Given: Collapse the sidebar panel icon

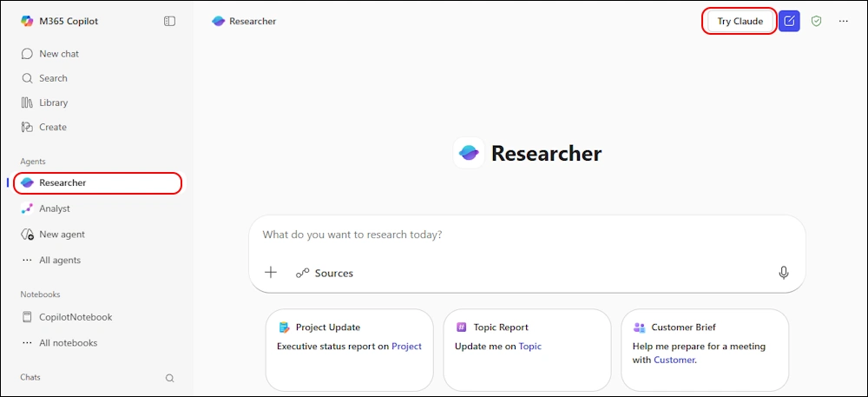Looking at the screenshot, I should pyautogui.click(x=170, y=21).
